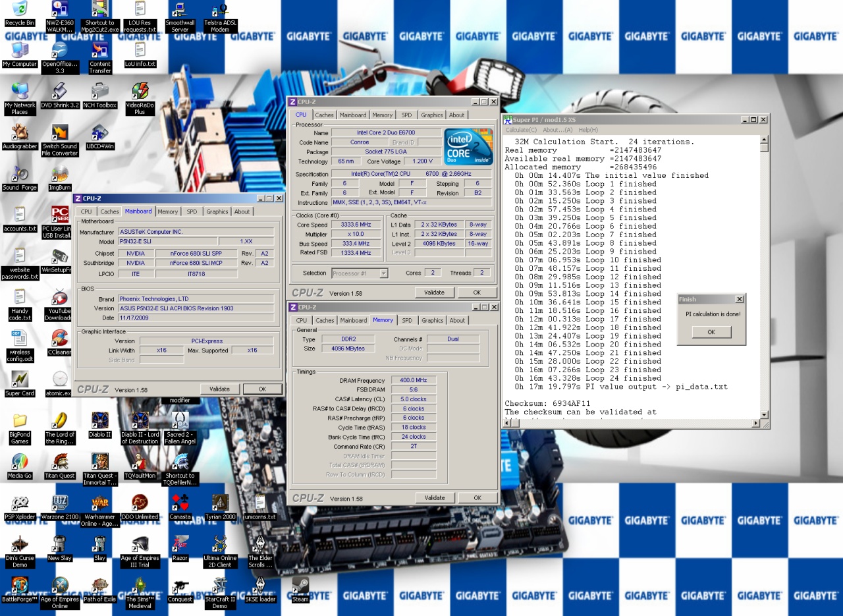This screenshot has width=843, height=616.
Task: Open Switch Sound File Converter shortcut
Action: tap(60, 140)
